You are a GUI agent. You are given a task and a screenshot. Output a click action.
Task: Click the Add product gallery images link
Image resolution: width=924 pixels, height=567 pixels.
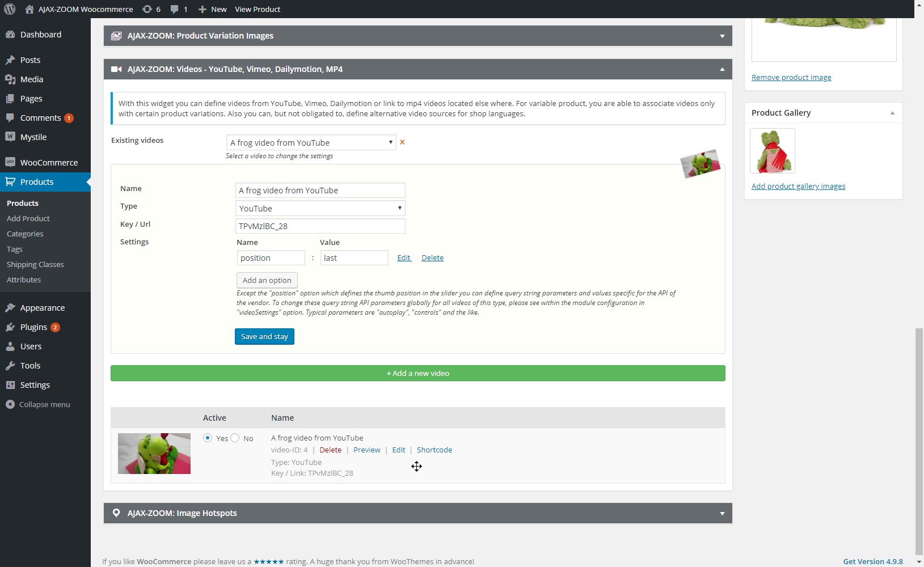tap(798, 187)
